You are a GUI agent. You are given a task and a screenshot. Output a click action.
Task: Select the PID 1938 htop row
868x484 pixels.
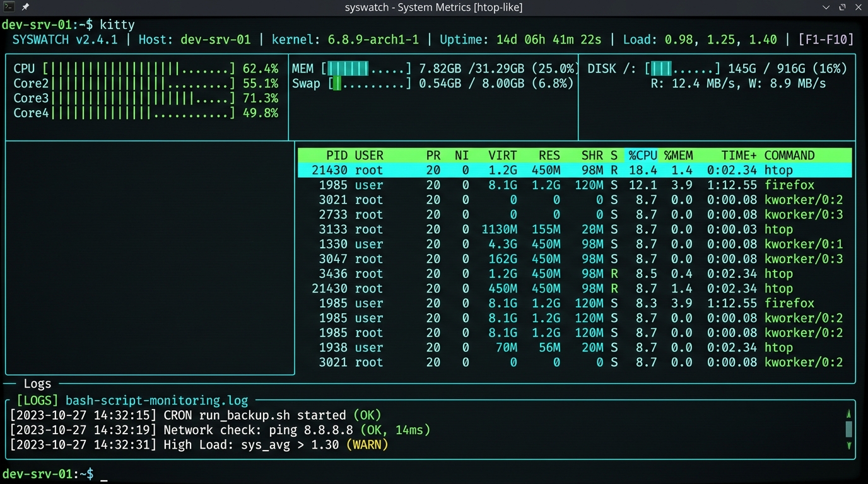pyautogui.click(x=575, y=347)
